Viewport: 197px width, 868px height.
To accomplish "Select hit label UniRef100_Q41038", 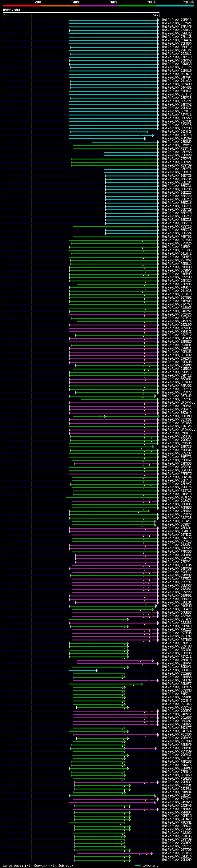I will [x=177, y=291].
